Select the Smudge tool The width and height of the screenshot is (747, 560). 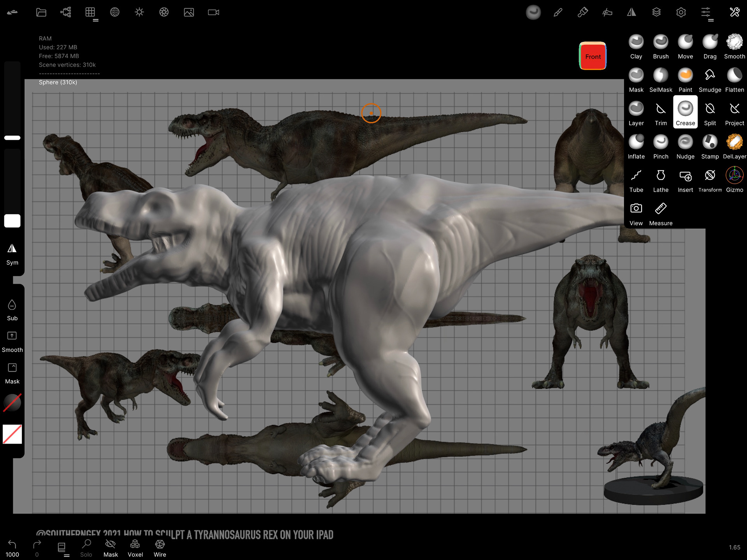710,80
